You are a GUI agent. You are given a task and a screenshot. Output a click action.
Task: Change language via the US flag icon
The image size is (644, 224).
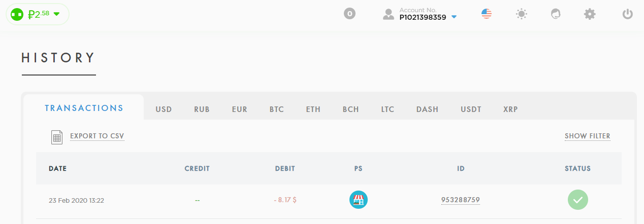pyautogui.click(x=487, y=14)
